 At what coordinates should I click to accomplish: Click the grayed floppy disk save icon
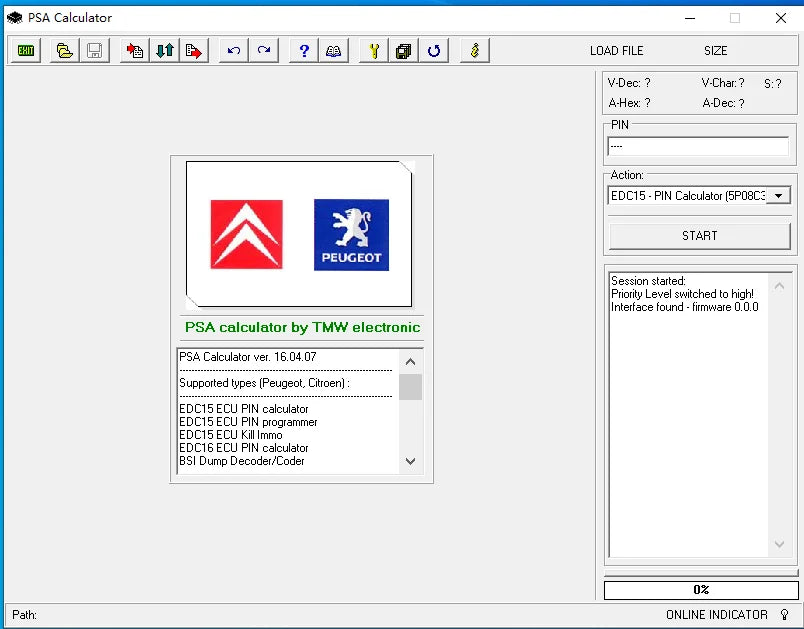pos(94,51)
